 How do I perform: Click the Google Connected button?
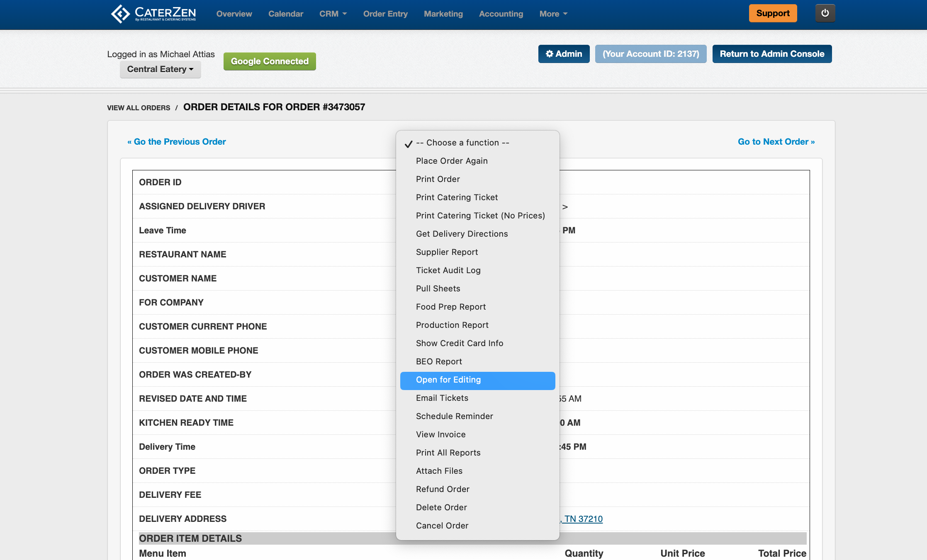coord(270,61)
